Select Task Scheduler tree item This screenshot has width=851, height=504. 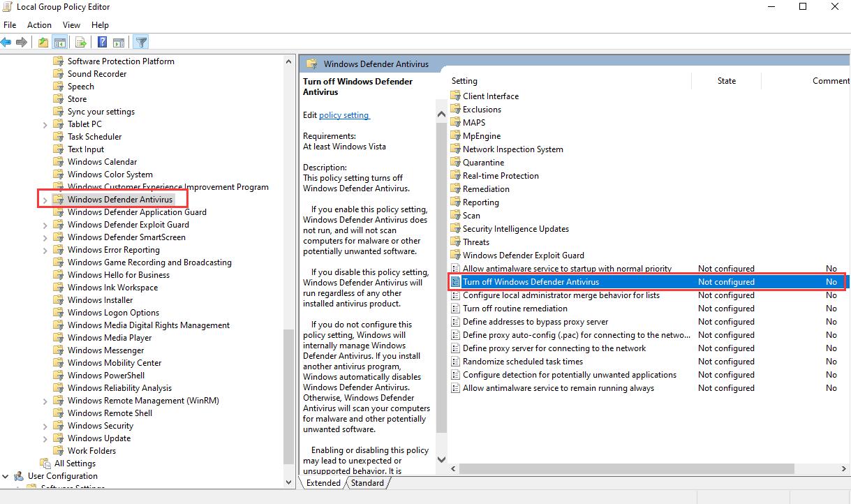[x=94, y=137]
